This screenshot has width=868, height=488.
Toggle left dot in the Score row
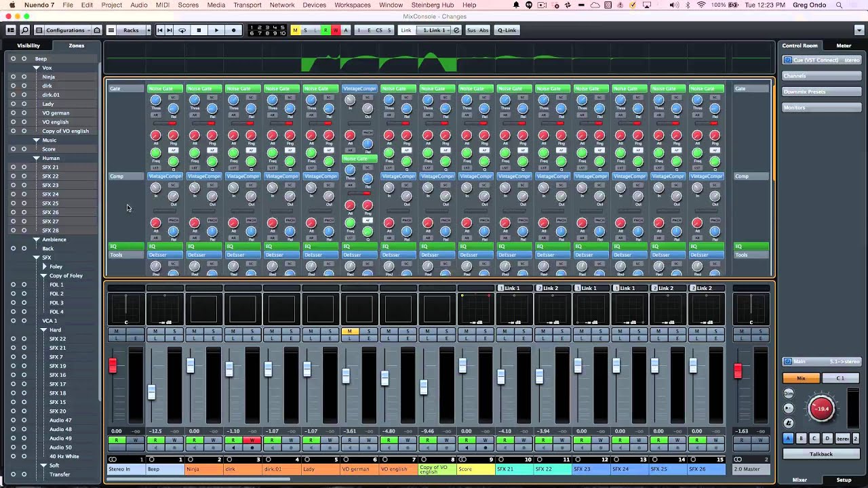[12, 149]
